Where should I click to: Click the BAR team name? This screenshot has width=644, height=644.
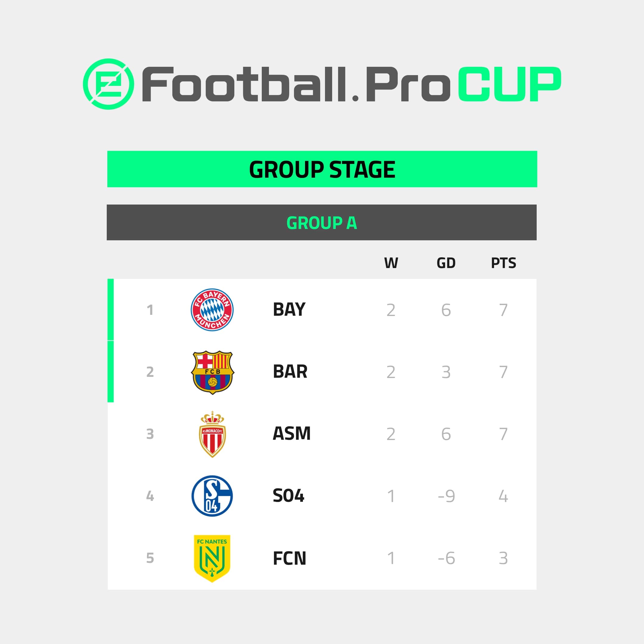[290, 372]
